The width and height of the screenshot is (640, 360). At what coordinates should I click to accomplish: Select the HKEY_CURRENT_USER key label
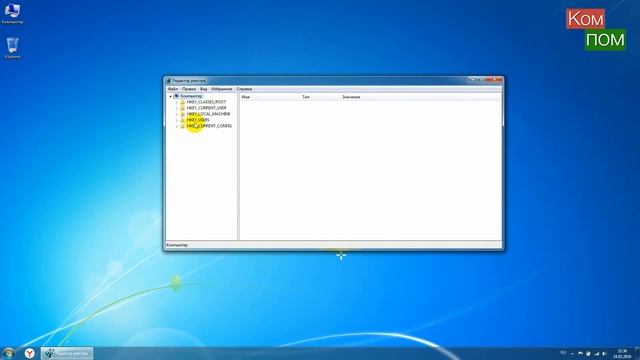pos(206,108)
